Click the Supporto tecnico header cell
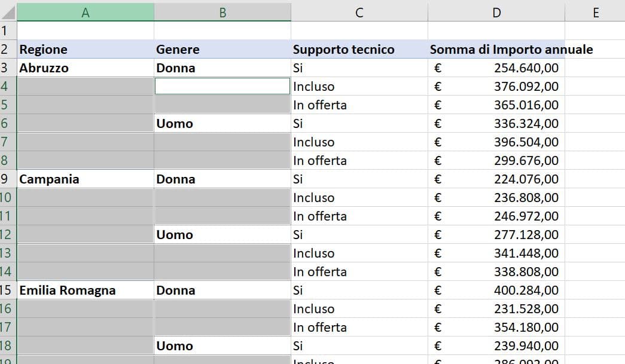 [x=359, y=49]
